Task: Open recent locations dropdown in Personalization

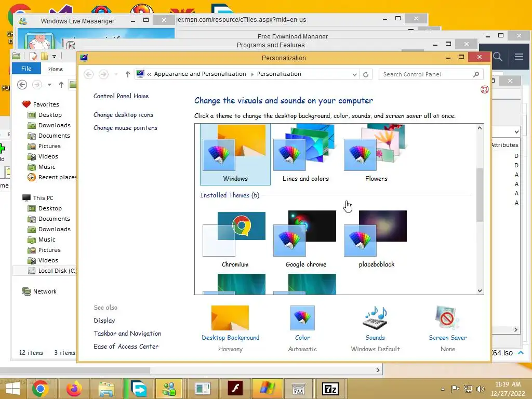Action: click(116, 74)
